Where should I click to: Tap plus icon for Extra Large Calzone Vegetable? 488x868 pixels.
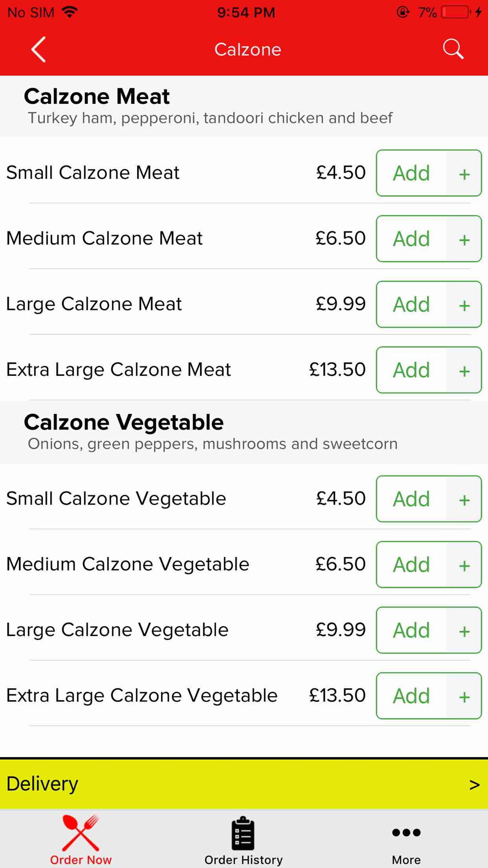click(464, 696)
